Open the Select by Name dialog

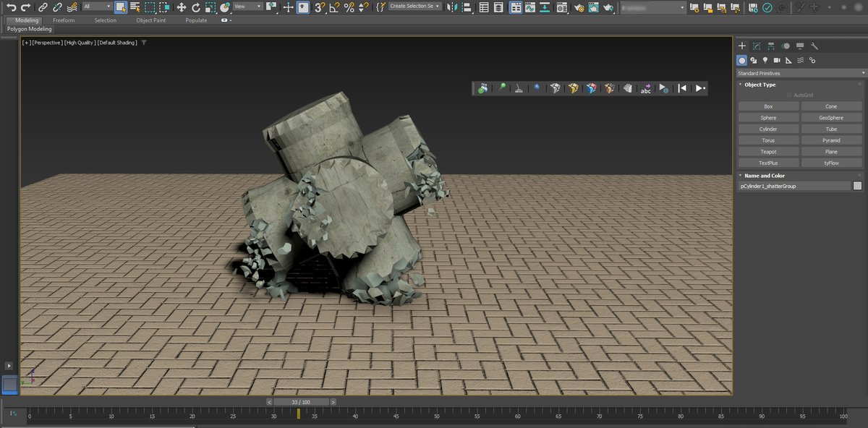135,7
